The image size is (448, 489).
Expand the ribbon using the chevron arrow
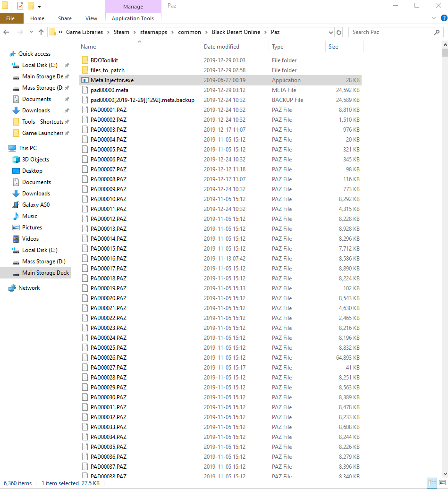pyautogui.click(x=434, y=18)
